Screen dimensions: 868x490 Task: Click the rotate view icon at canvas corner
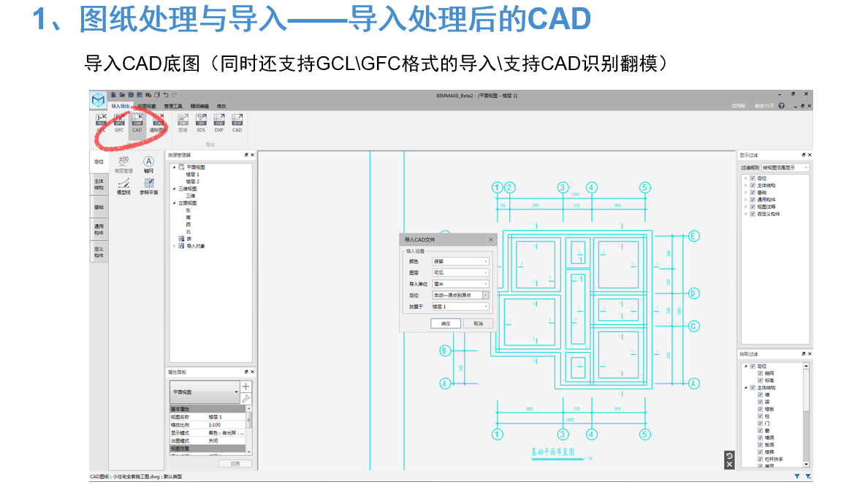coord(729,456)
